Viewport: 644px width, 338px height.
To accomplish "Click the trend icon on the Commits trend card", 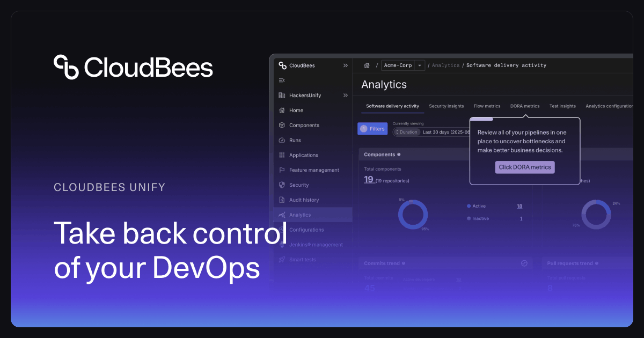I will pos(524,263).
